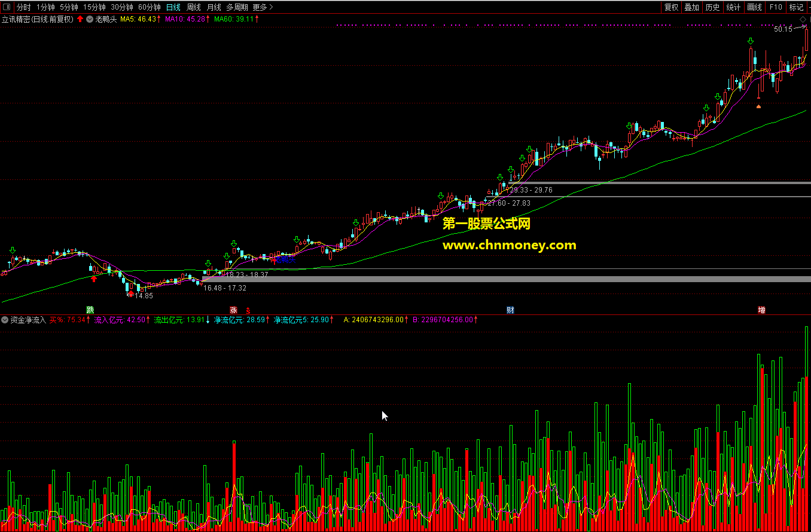This screenshot has height=532, width=811.
Task: Open the 历史 history button
Action: [x=712, y=7]
